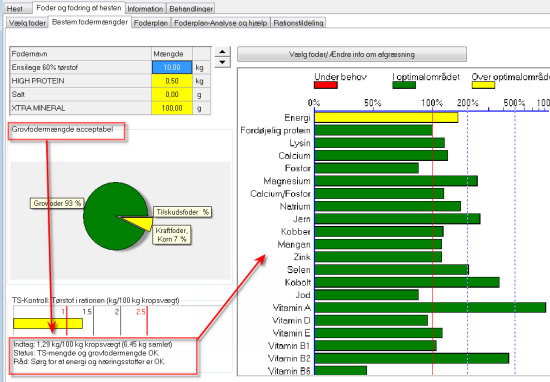550x382 pixels.
Task: Click Vælg foder/Ændre info om afgræsning button
Action: coord(352,54)
